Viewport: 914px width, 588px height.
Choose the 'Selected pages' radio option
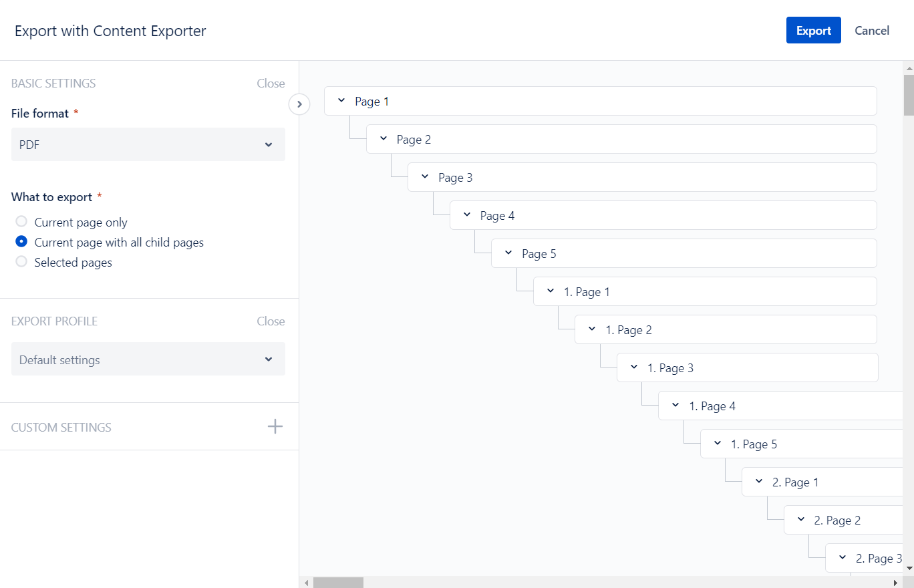point(21,262)
